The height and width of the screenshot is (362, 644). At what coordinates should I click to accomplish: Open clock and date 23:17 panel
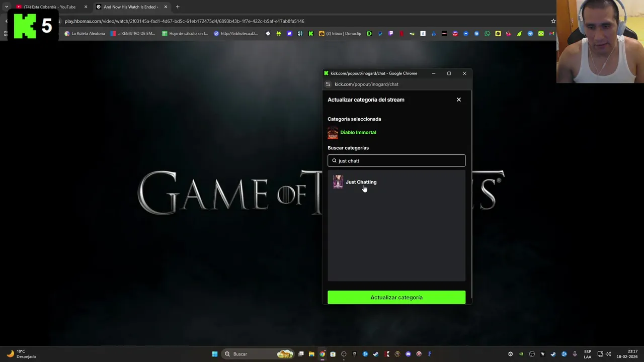tap(626, 354)
